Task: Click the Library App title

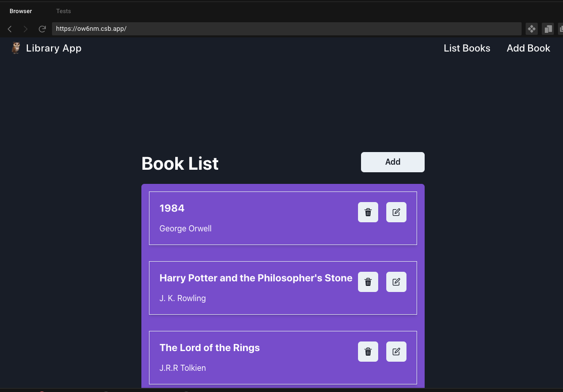Action: point(54,48)
